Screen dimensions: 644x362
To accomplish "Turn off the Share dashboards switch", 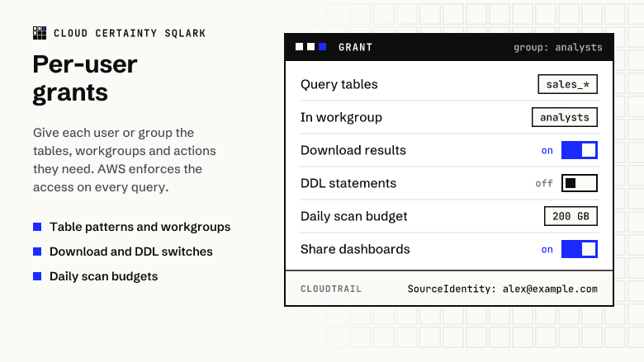I will [579, 249].
